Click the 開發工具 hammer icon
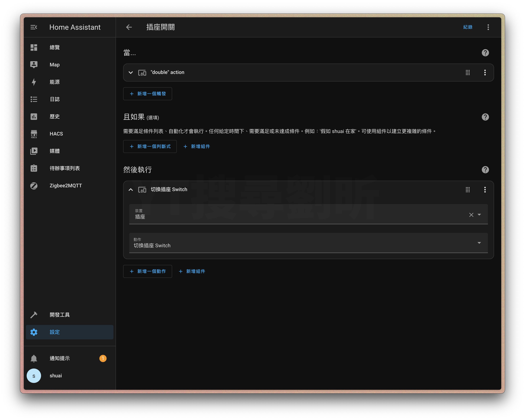This screenshot has width=525, height=420. 34,315
